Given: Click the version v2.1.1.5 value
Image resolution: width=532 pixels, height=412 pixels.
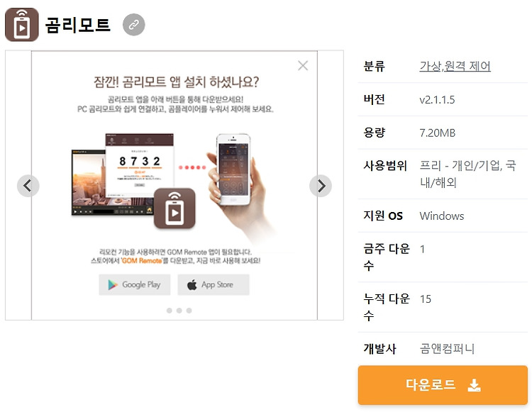Looking at the screenshot, I should click(437, 100).
